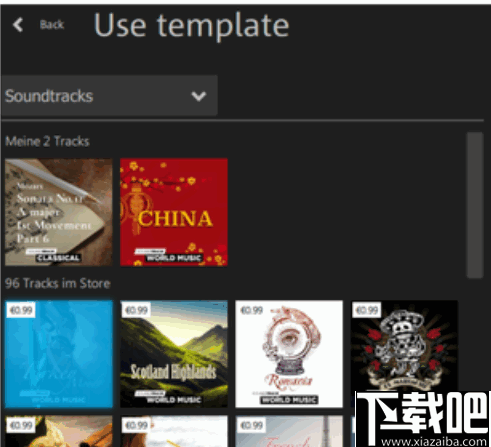
Task: Click the Back text link
Action: [52, 25]
